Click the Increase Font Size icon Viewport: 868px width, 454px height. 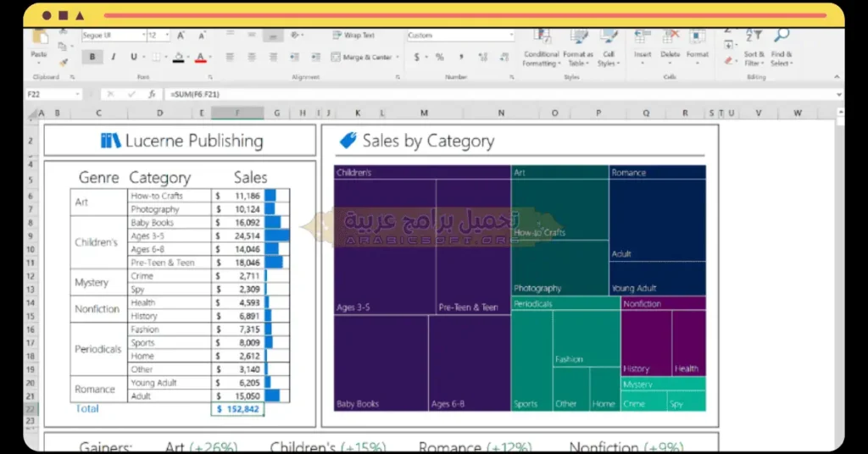[184, 36]
